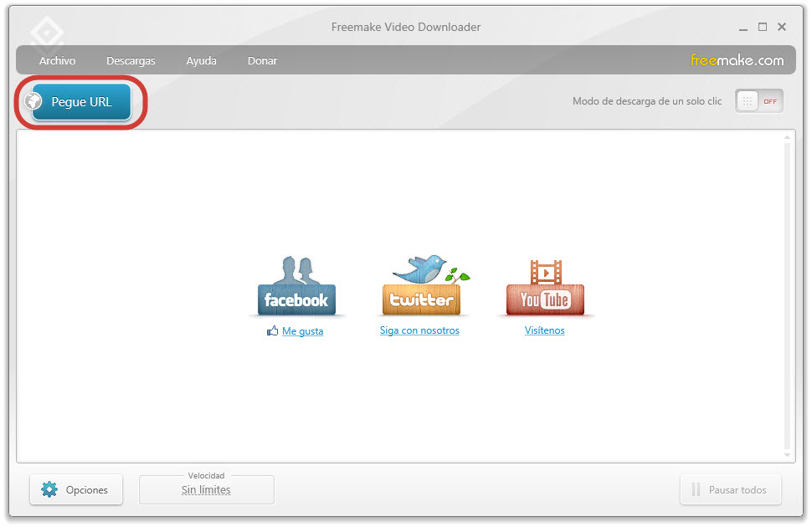Image resolution: width=812 pixels, height=527 pixels.
Task: Click the YouTube film sign icon
Action: point(545,287)
